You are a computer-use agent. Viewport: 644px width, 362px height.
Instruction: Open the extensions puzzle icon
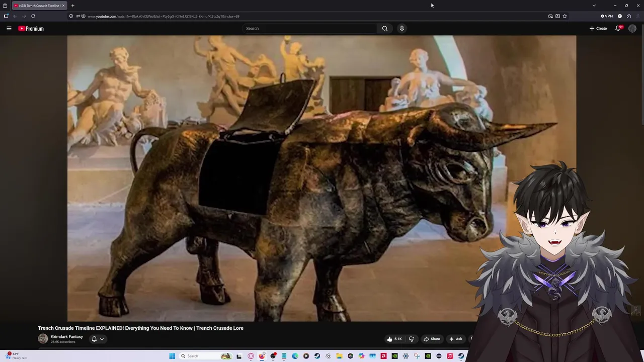[x=629, y=16]
